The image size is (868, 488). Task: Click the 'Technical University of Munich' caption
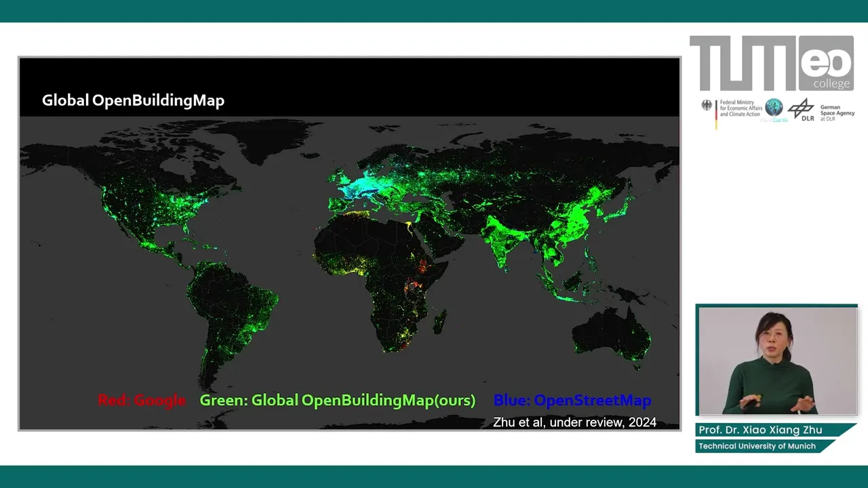coord(757,446)
